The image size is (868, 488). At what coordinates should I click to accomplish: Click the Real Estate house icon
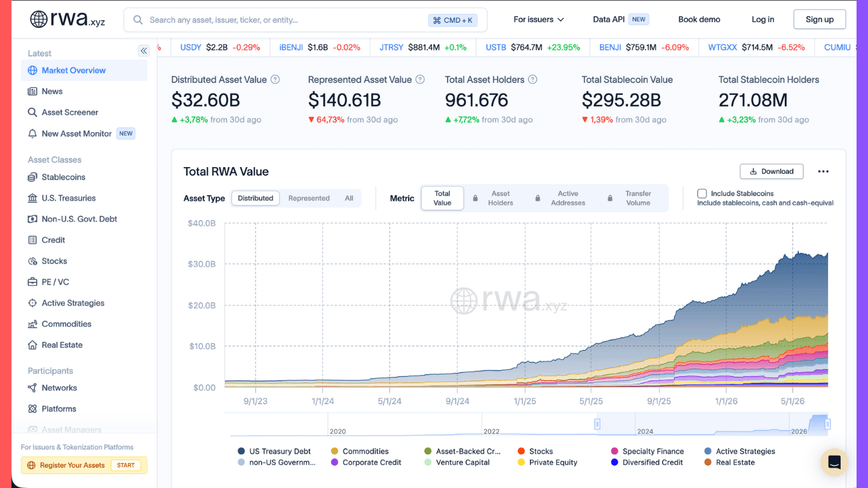tap(32, 345)
